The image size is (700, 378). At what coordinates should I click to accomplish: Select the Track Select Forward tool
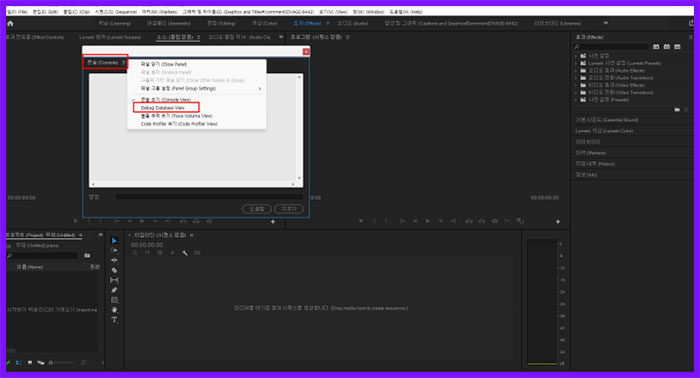(x=114, y=250)
